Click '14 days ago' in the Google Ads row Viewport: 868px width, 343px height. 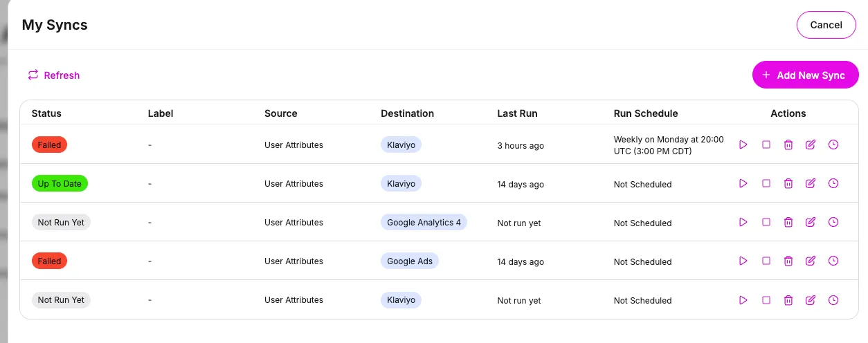point(521,262)
